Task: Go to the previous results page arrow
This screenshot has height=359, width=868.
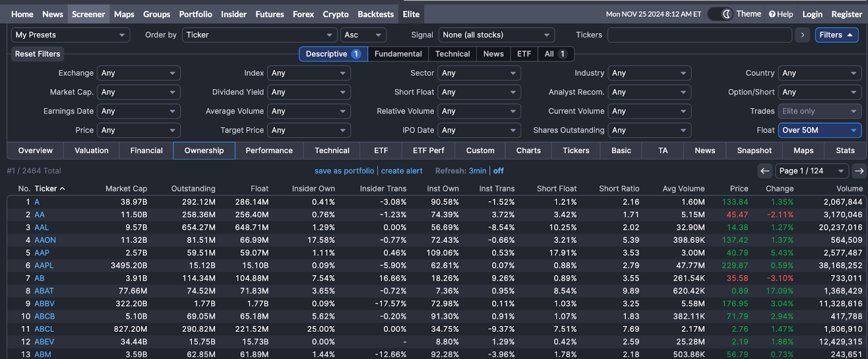Action: [x=765, y=171]
